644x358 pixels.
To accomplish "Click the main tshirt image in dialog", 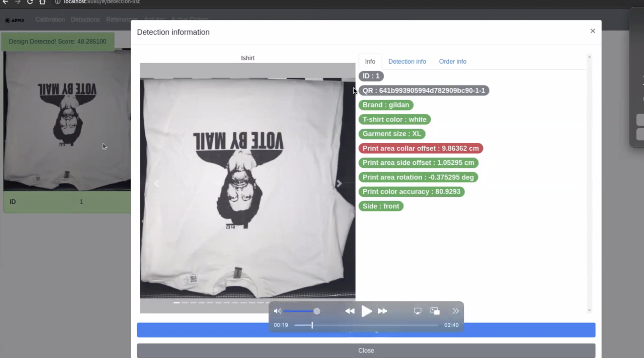I will (248, 188).
